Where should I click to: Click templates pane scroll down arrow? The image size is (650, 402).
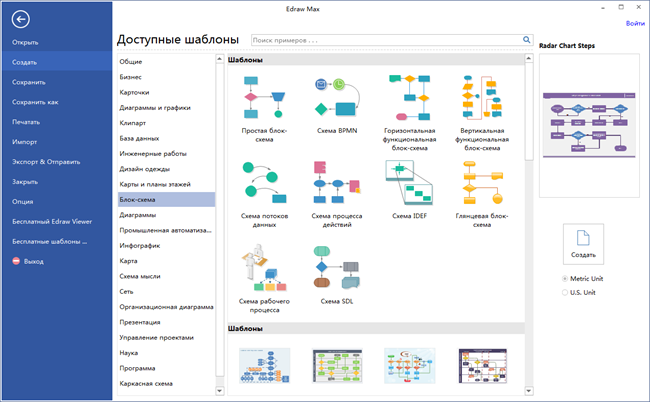[529, 390]
